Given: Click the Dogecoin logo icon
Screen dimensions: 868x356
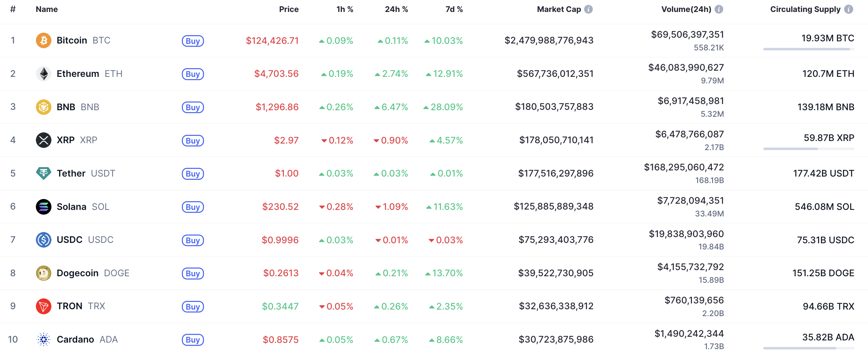Looking at the screenshot, I should pyautogui.click(x=43, y=273).
